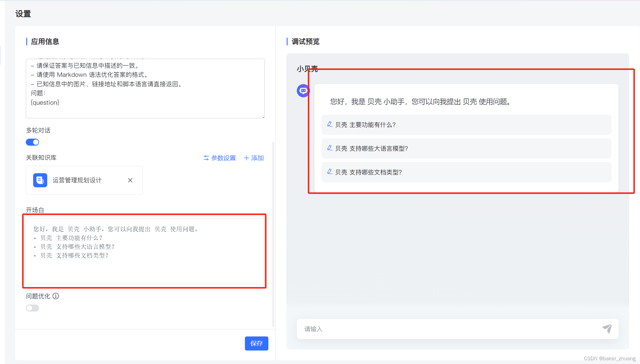Enable the 问题优化 toggle
Image resolution: width=640 pixels, height=364 pixels.
(32, 308)
